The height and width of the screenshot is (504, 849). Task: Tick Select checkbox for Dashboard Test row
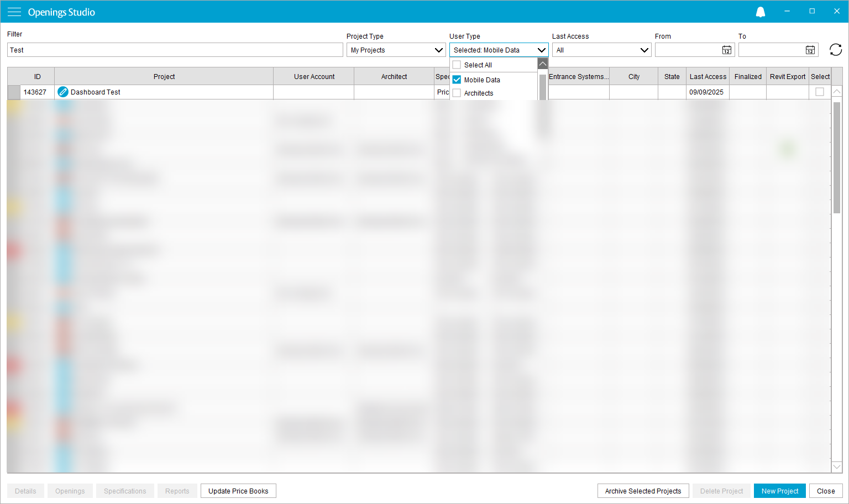coord(820,92)
